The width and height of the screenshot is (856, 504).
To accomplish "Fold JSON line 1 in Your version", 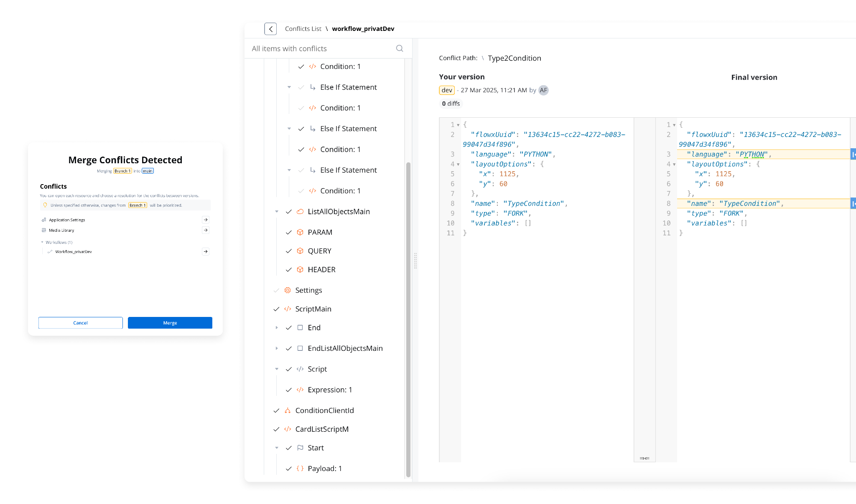I will (458, 125).
